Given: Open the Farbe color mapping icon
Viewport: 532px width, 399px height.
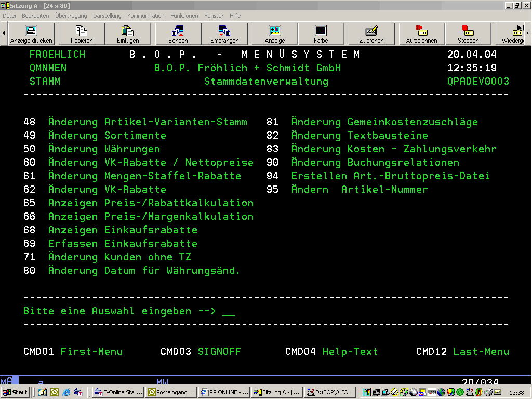Looking at the screenshot, I should point(321,34).
